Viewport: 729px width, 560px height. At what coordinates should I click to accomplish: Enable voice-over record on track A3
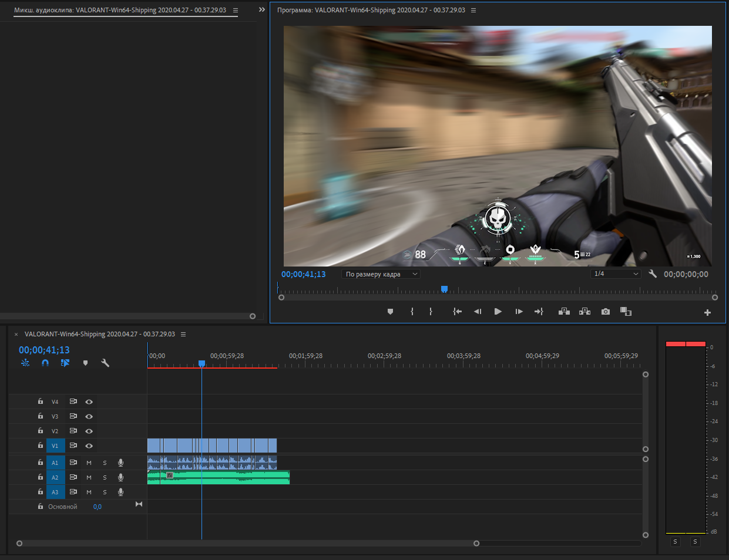(x=120, y=492)
